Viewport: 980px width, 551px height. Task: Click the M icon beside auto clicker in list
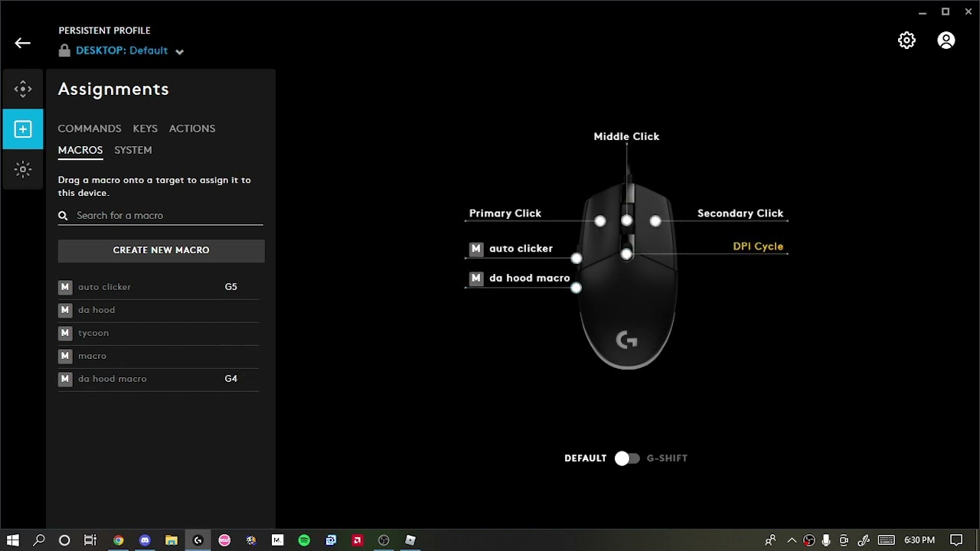click(65, 287)
